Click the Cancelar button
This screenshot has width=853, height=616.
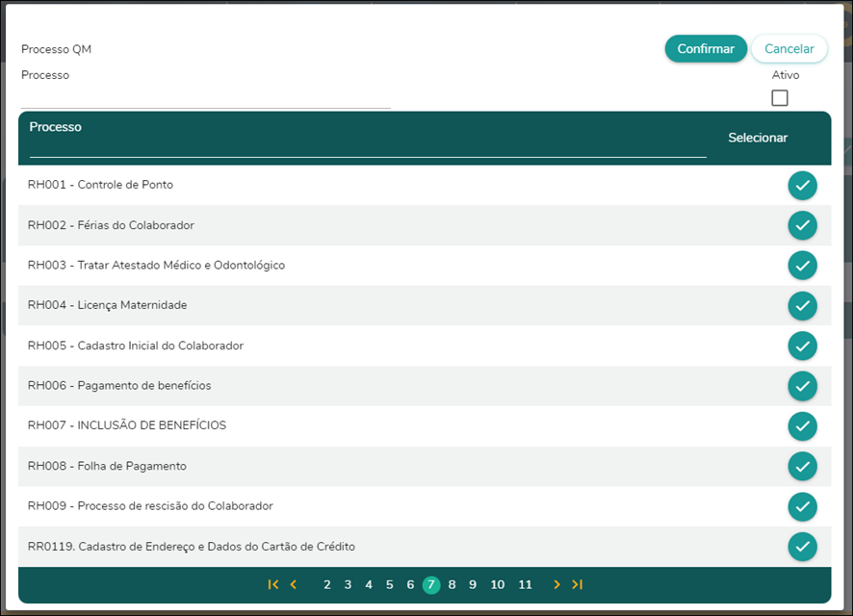point(788,49)
